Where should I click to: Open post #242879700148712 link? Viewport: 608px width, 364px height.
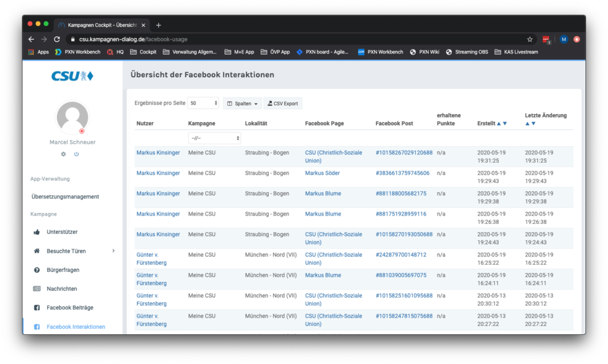coord(401,255)
